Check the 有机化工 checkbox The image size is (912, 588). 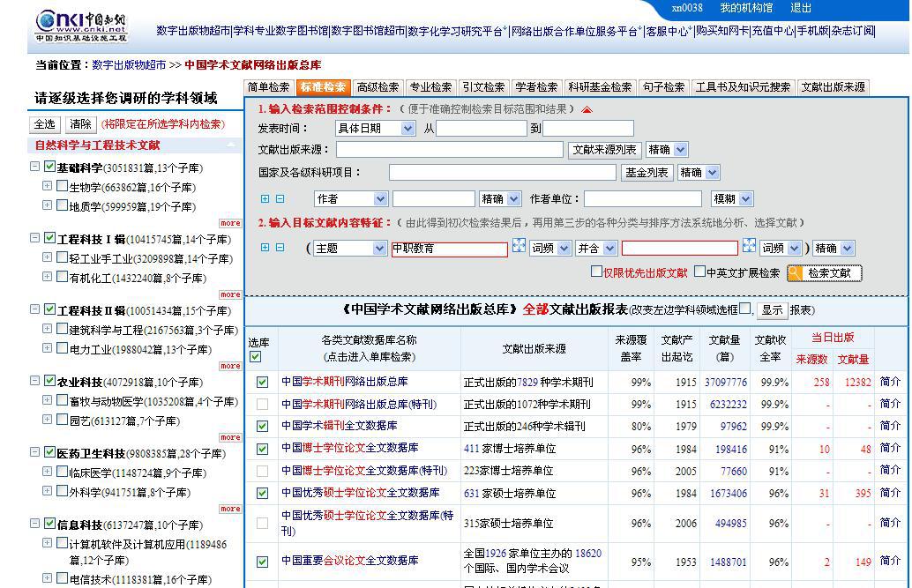[63, 277]
